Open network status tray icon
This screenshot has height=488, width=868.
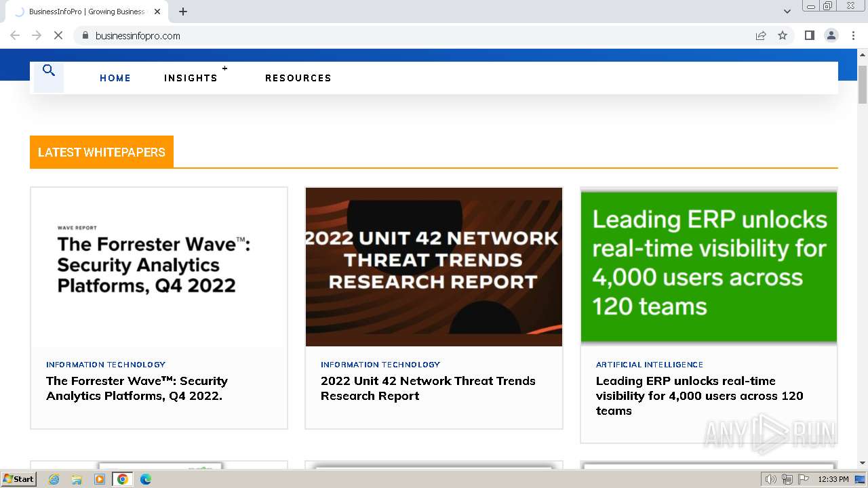click(787, 479)
